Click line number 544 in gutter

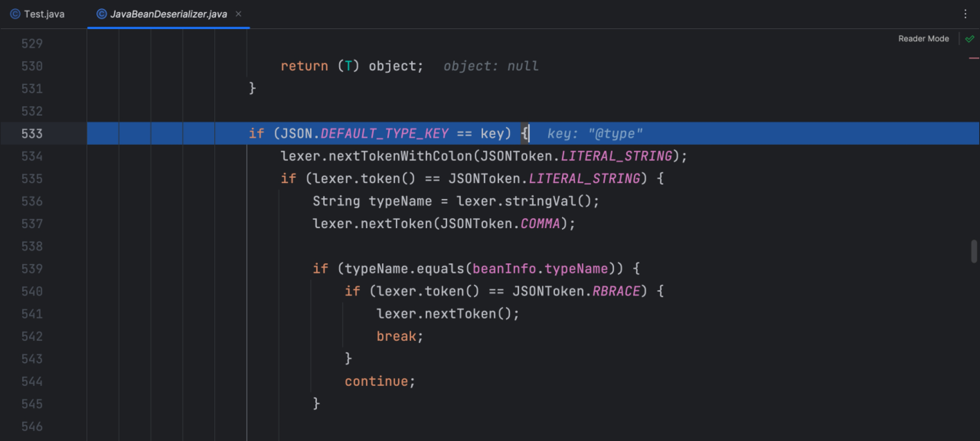pos(32,381)
